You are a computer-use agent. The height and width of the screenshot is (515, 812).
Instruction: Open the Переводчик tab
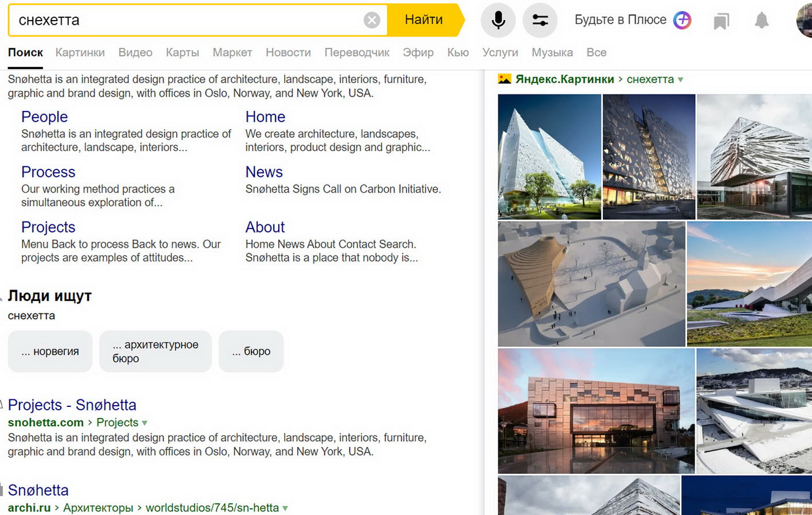pyautogui.click(x=357, y=52)
